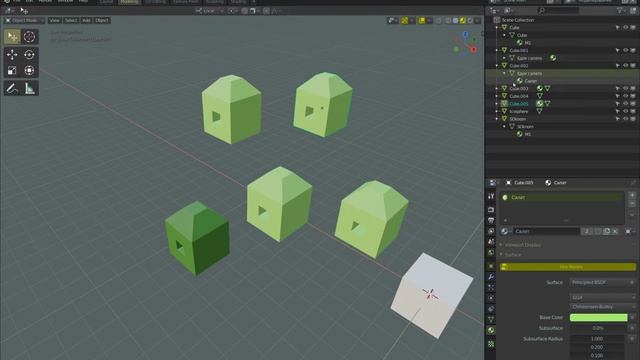Click the red X axis on navigation gizmo
This screenshot has height=360, width=640.
473,49
